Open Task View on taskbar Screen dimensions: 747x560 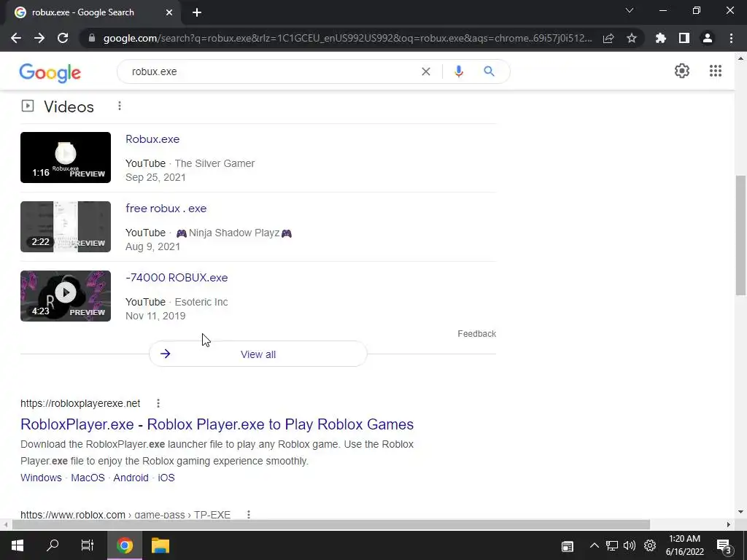[88, 545]
